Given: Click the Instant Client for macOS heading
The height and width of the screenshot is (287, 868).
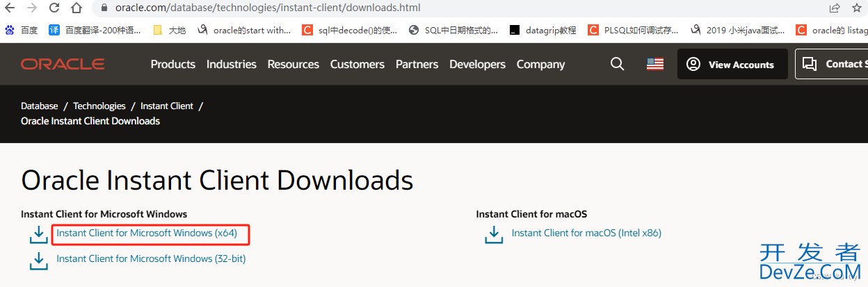Looking at the screenshot, I should (531, 214).
